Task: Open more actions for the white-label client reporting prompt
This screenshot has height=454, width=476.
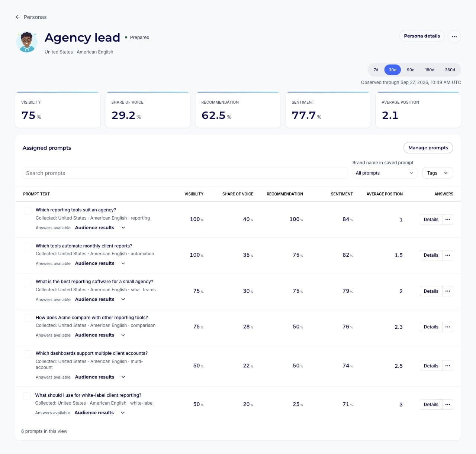Action: tap(448, 405)
